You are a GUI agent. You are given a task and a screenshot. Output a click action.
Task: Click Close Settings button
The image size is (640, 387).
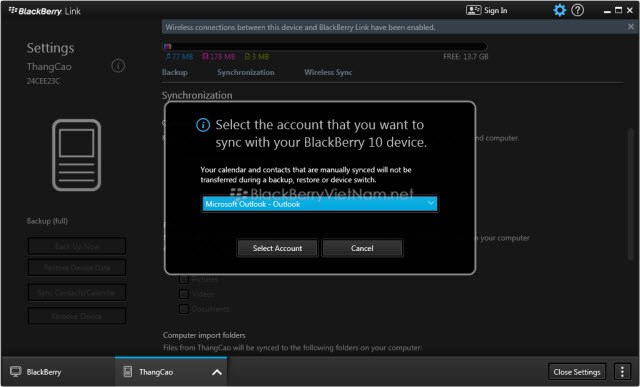[577, 372]
